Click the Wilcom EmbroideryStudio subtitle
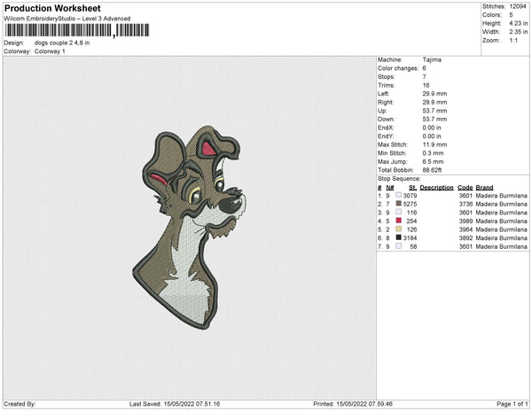Image resolution: width=532 pixels, height=411 pixels. (x=67, y=19)
